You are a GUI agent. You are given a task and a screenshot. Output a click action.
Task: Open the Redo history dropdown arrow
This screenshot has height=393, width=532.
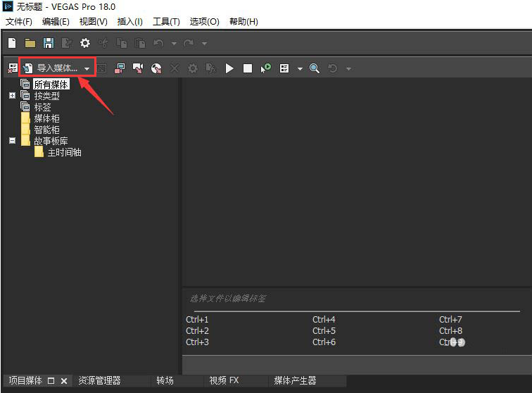coord(204,44)
